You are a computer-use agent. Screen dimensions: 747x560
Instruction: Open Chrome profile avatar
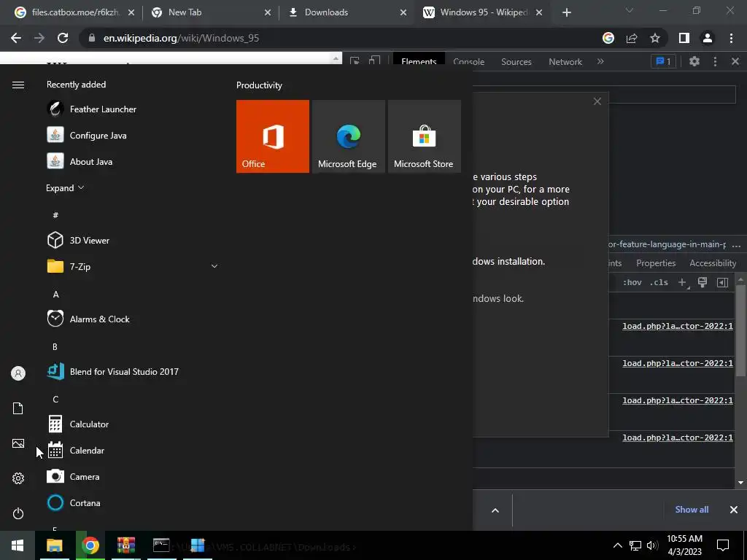point(708,38)
